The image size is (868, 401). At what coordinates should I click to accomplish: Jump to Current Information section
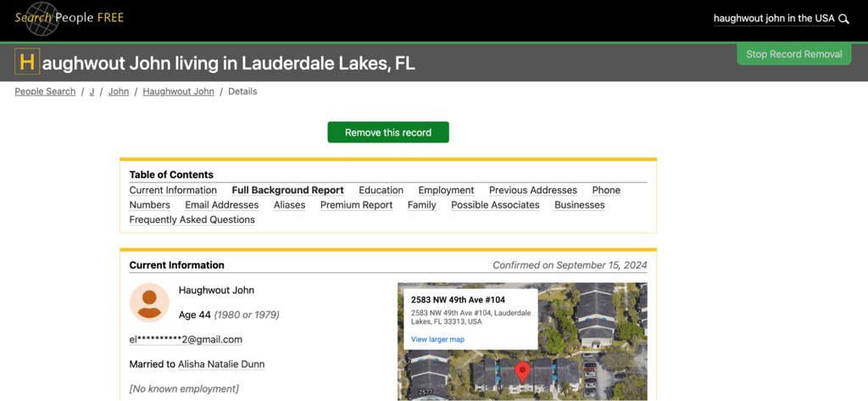pos(173,190)
